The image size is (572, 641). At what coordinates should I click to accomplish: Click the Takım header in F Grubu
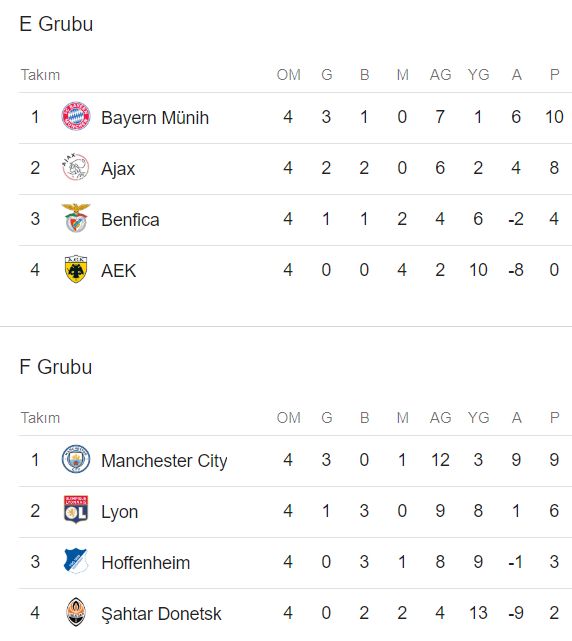coord(40,418)
